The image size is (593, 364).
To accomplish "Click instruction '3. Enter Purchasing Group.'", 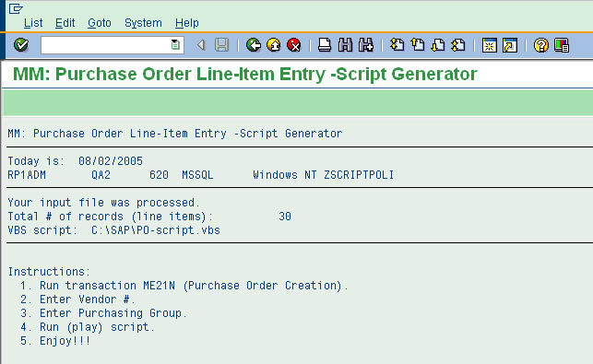I will [103, 313].
